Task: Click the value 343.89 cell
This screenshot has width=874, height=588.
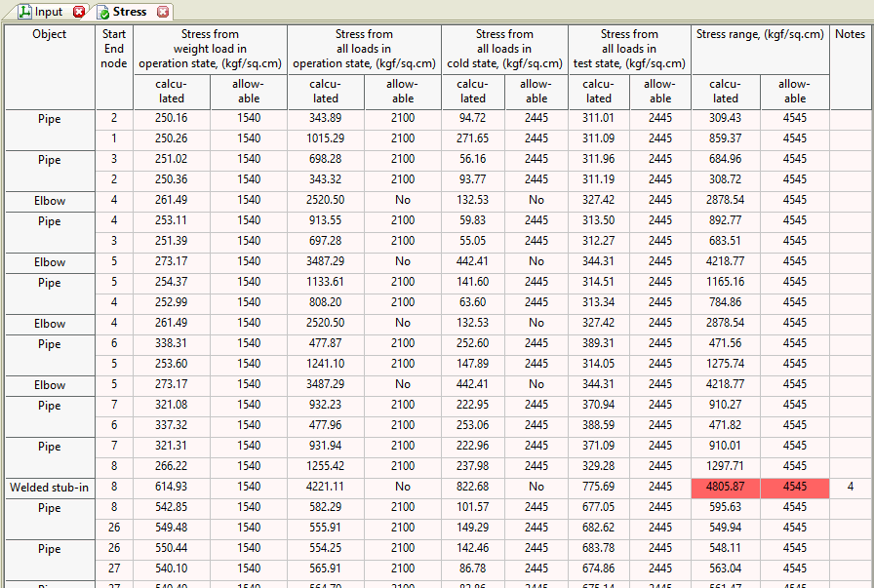Action: [326, 118]
